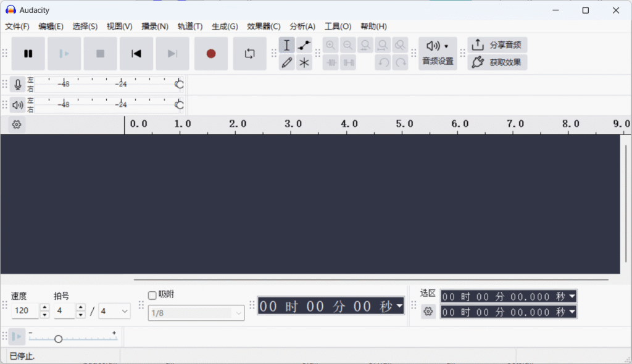Viewport: 632px width, 364px height.
Task: Click the Silence audio selection icon
Action: click(x=348, y=62)
